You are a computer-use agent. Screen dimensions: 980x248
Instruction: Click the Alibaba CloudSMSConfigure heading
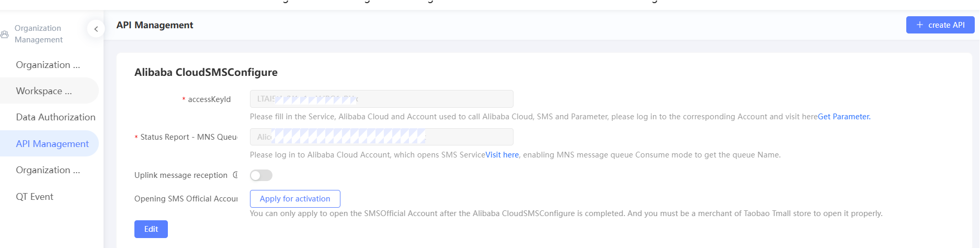pos(206,72)
